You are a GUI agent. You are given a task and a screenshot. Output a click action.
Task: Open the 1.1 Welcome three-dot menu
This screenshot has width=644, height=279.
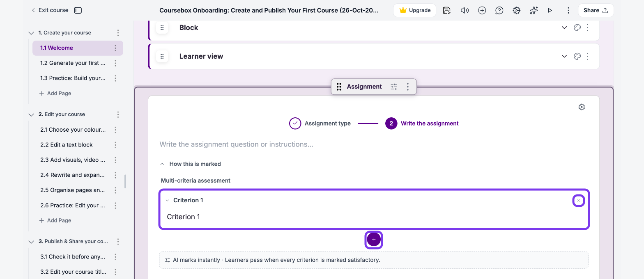(115, 48)
